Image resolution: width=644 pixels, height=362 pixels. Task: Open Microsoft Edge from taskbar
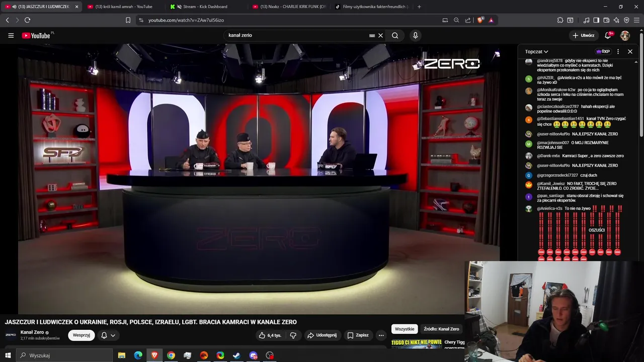138,355
